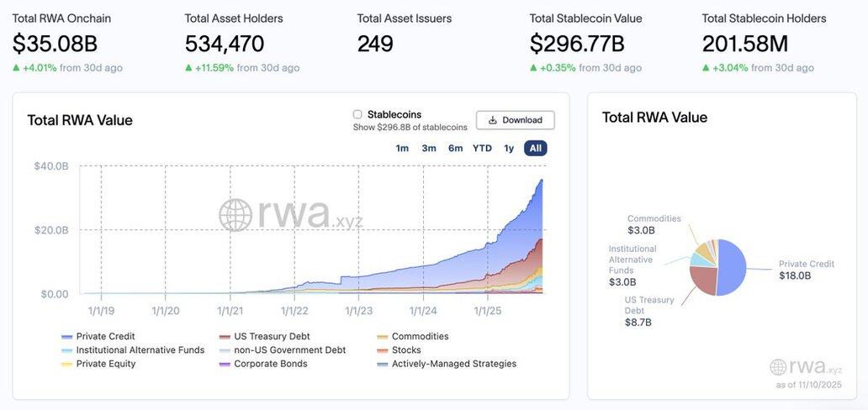This screenshot has height=410, width=868.
Task: Toggle Private Equity legend entry
Action: point(66,364)
